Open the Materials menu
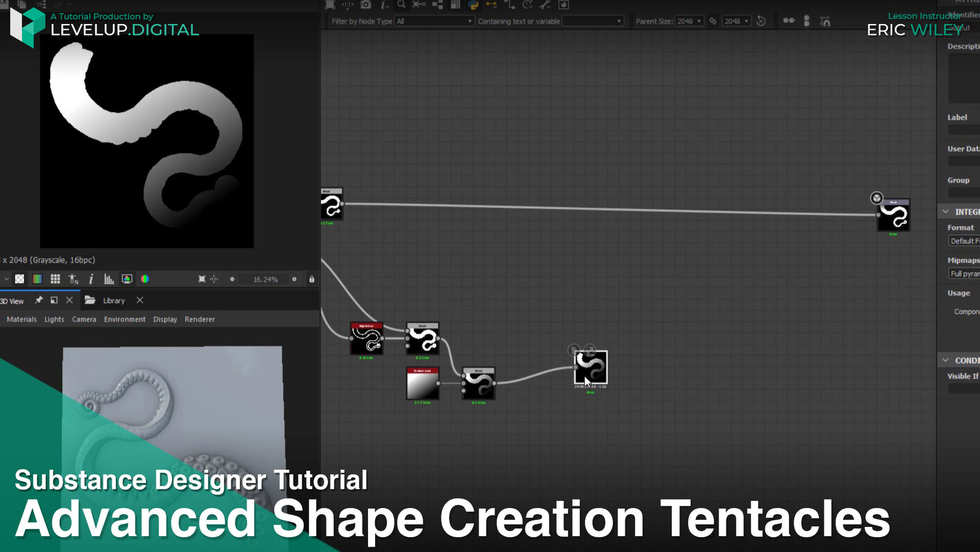 pyautogui.click(x=22, y=319)
